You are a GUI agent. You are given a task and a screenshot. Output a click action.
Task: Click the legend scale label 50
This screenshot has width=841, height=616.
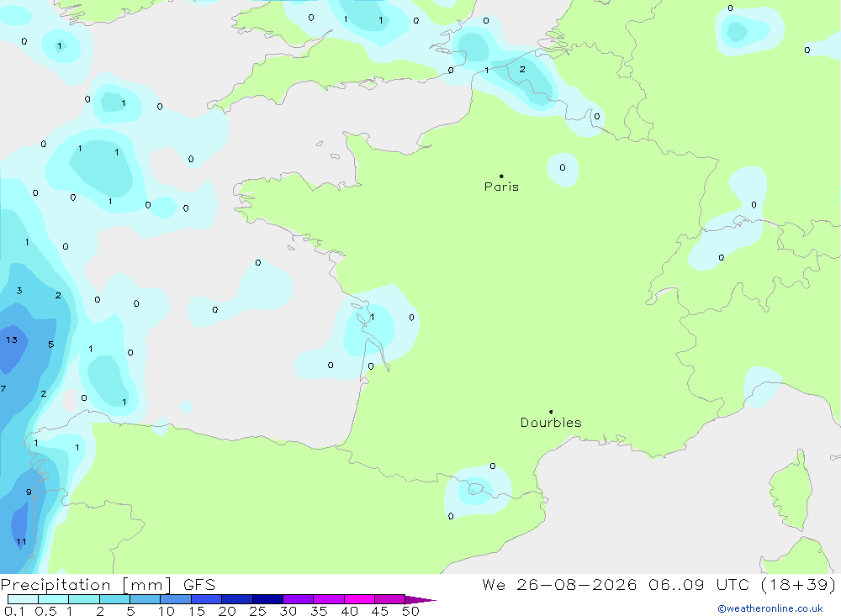(x=411, y=611)
